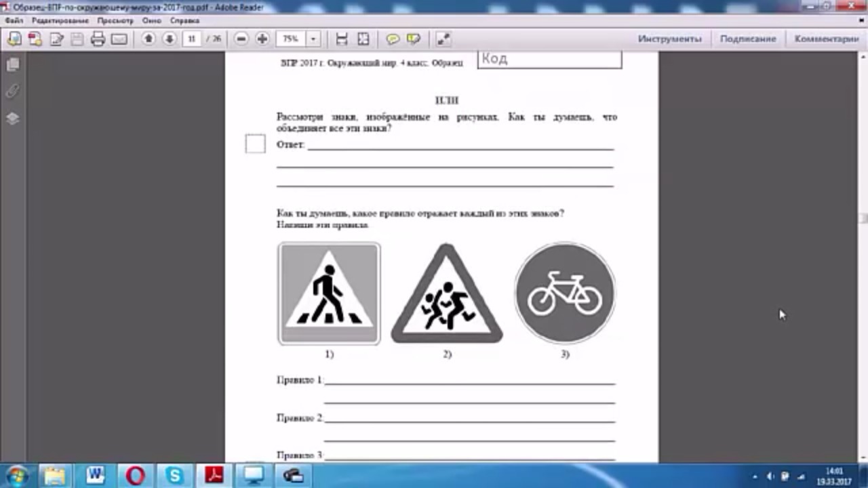Image resolution: width=868 pixels, height=488 pixels.
Task: Open the Подписание pane
Action: pos(748,39)
